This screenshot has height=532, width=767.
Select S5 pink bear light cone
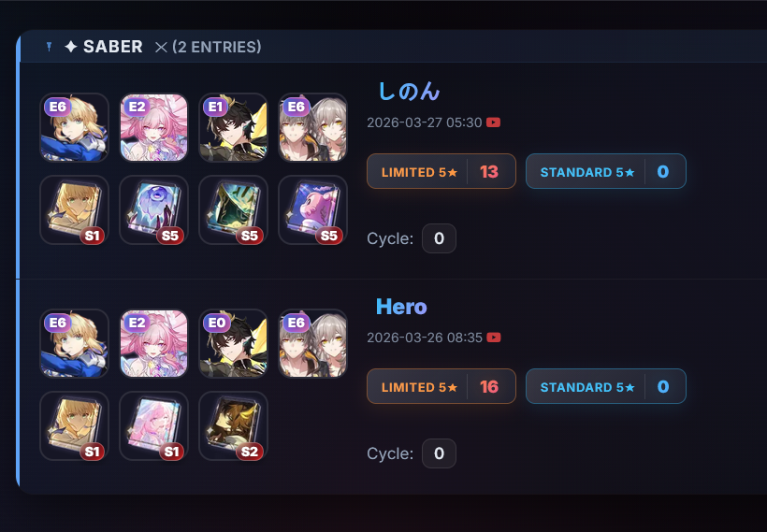[x=312, y=209]
